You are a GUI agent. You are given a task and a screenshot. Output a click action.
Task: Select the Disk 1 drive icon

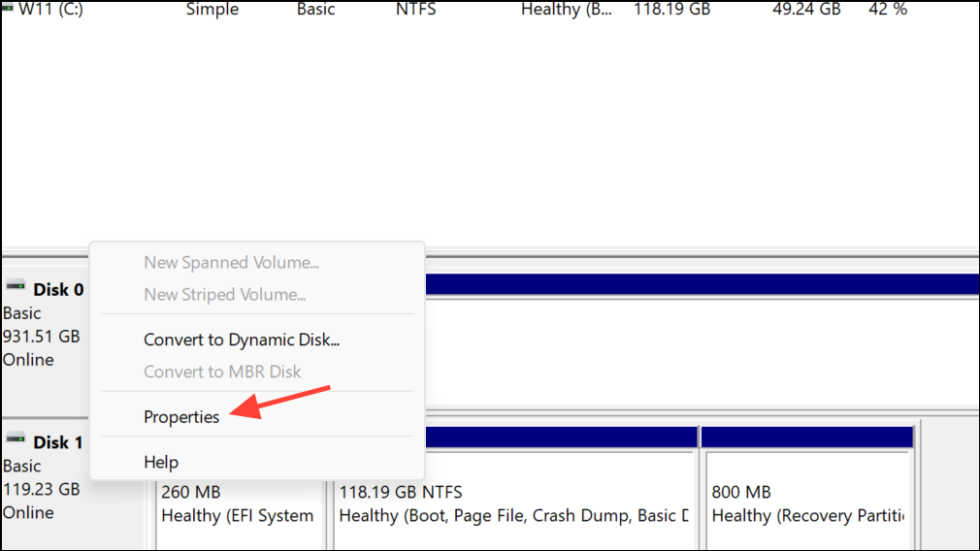click(x=16, y=439)
